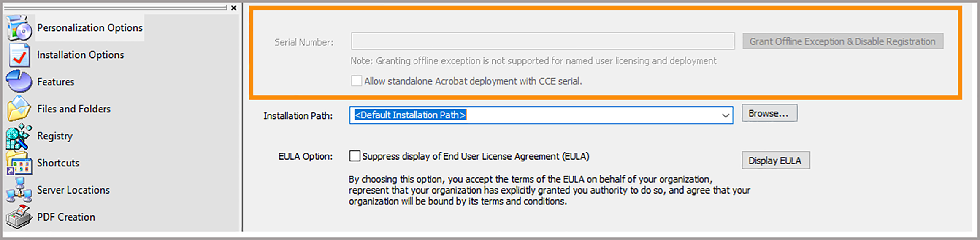The image size is (980, 240).
Task: Click the Files and Folders icon
Action: coord(19,109)
